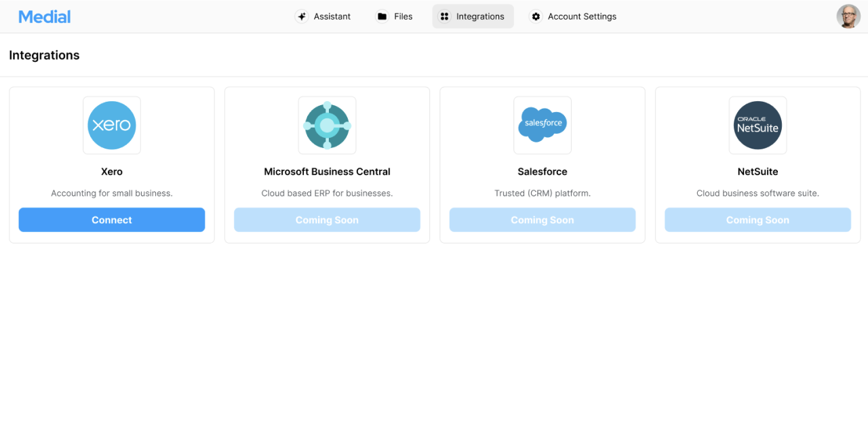Image resolution: width=868 pixels, height=435 pixels.
Task: Click the Files folder icon
Action: click(x=382, y=16)
